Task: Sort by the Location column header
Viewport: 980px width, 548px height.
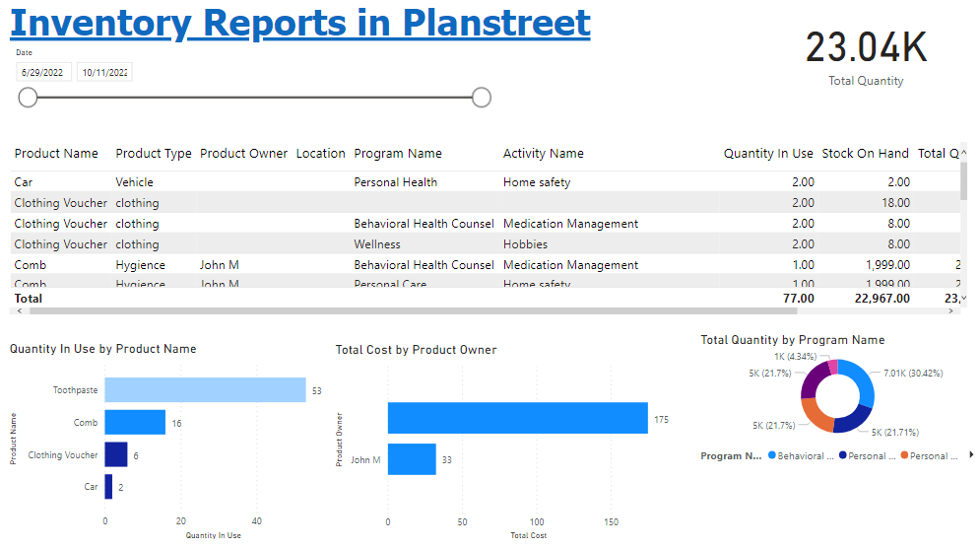Action: (320, 154)
